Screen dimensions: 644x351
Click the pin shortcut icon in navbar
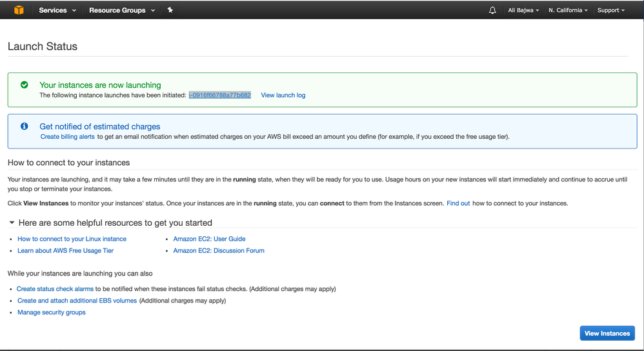click(x=170, y=10)
